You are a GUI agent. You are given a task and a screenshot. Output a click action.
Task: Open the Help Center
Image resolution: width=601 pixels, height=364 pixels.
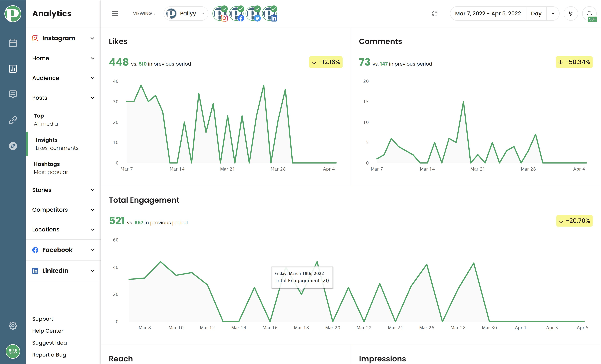(x=48, y=331)
